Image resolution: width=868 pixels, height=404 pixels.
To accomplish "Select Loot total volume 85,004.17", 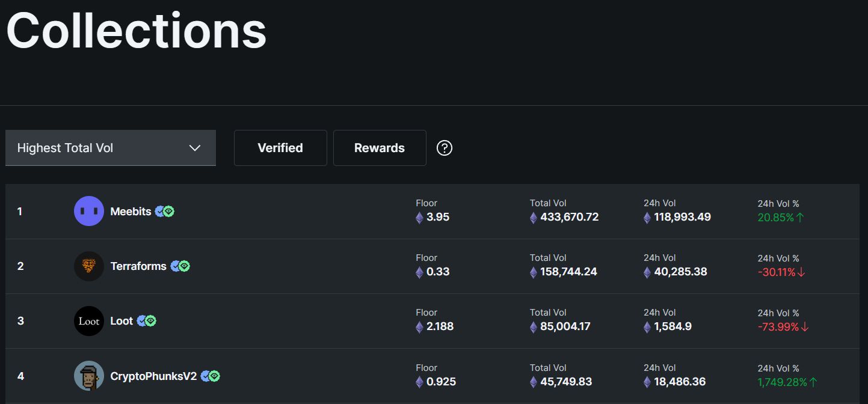I will 565,326.
